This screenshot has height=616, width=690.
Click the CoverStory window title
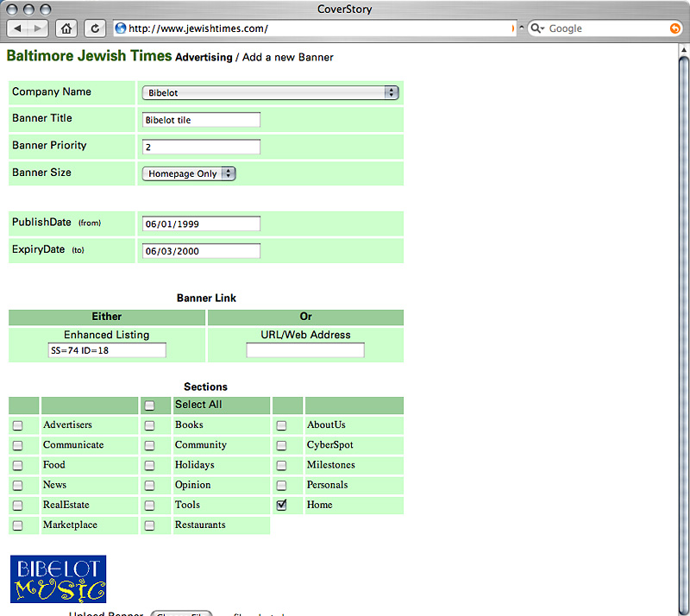click(x=344, y=9)
